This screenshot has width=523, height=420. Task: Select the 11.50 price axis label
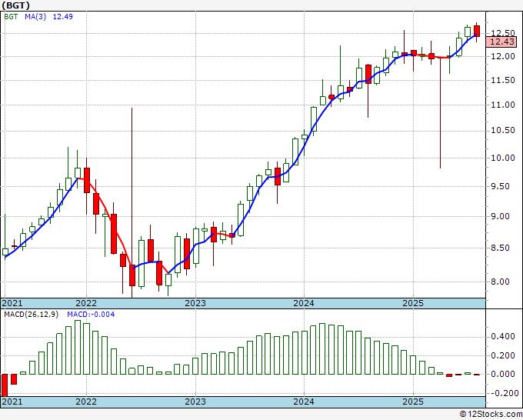pyautogui.click(x=503, y=80)
